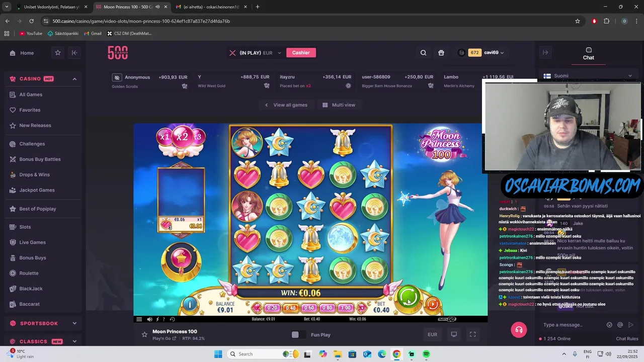Screen dimensions: 644x362
Task: Select the 1.00 bet amount
Action: 346,308
